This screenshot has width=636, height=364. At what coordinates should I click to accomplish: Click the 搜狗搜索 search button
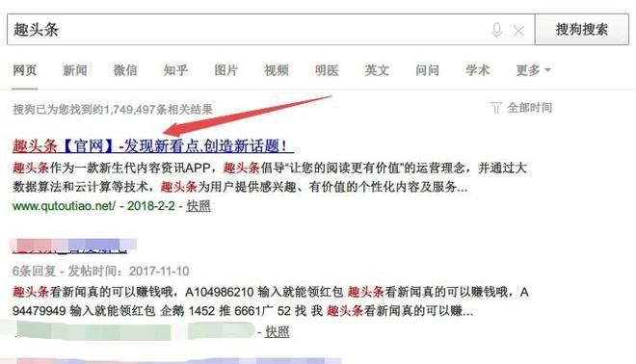582,29
